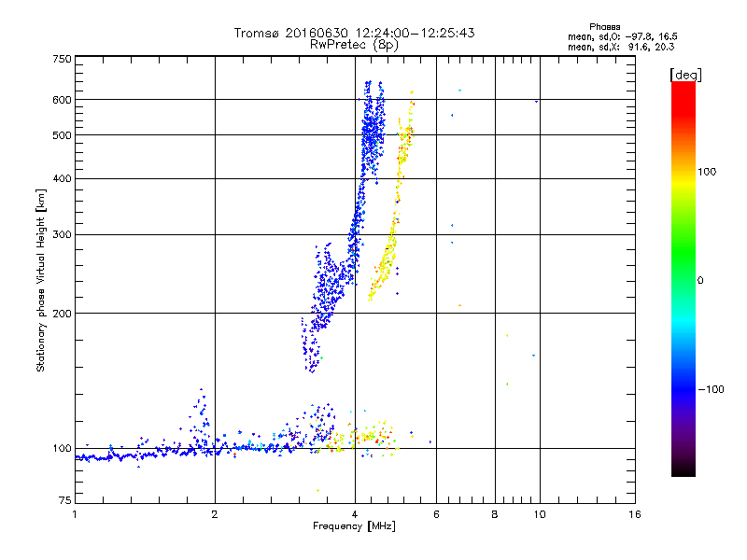Click the '1' x-axis tick label

75,514
